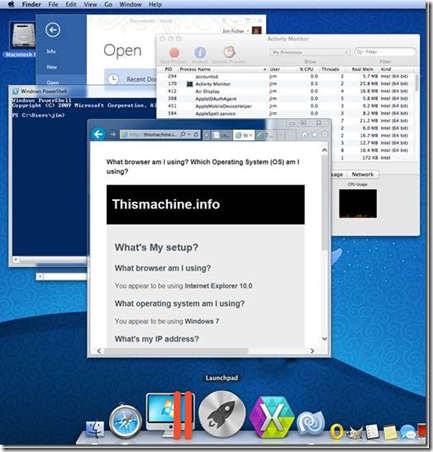Select Info in Word's sidebar

[x=51, y=51]
